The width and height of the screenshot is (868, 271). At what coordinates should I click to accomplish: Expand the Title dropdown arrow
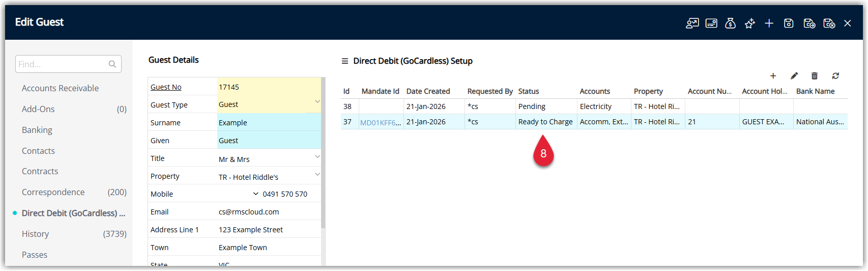pos(317,156)
